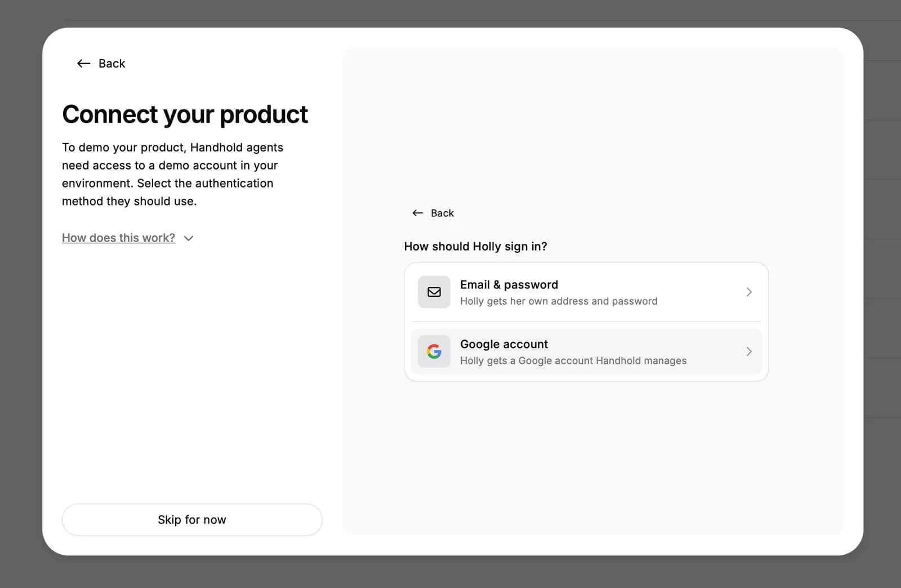Select the "Email & password" title text
Screen dimensions: 901x588
pos(509,284)
